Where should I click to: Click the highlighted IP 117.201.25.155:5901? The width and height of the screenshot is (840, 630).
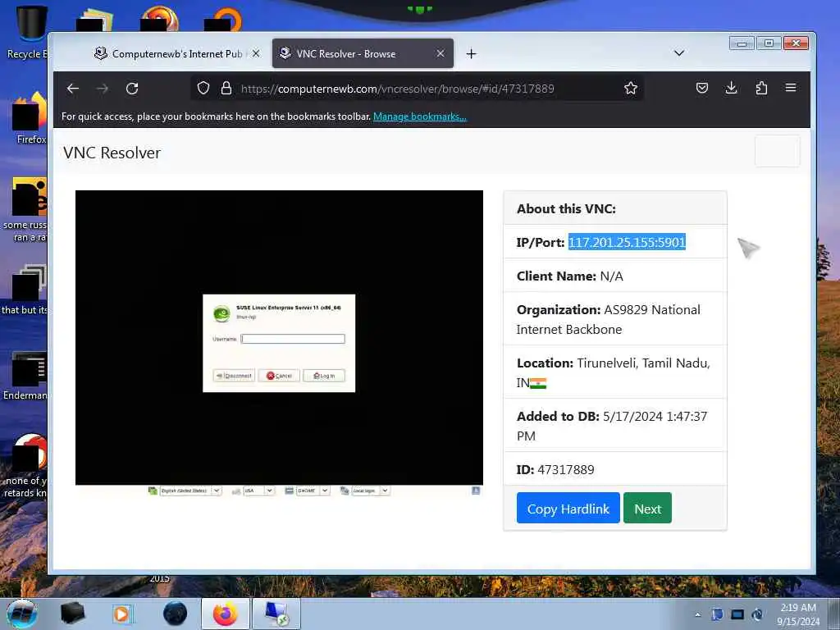point(627,242)
